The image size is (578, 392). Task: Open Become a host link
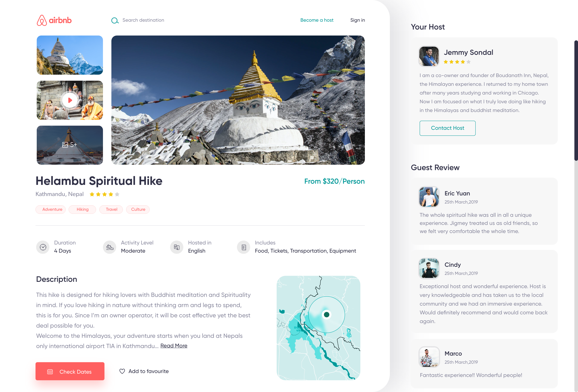(317, 20)
